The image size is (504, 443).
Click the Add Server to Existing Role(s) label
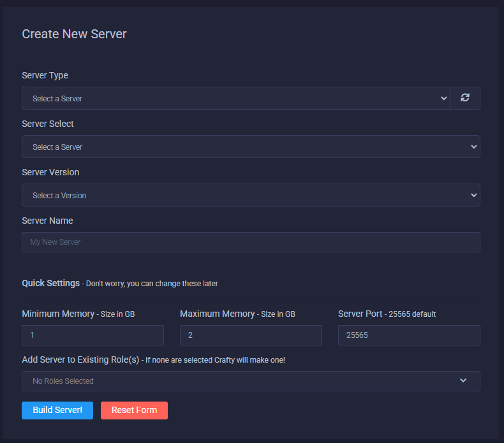pos(80,359)
